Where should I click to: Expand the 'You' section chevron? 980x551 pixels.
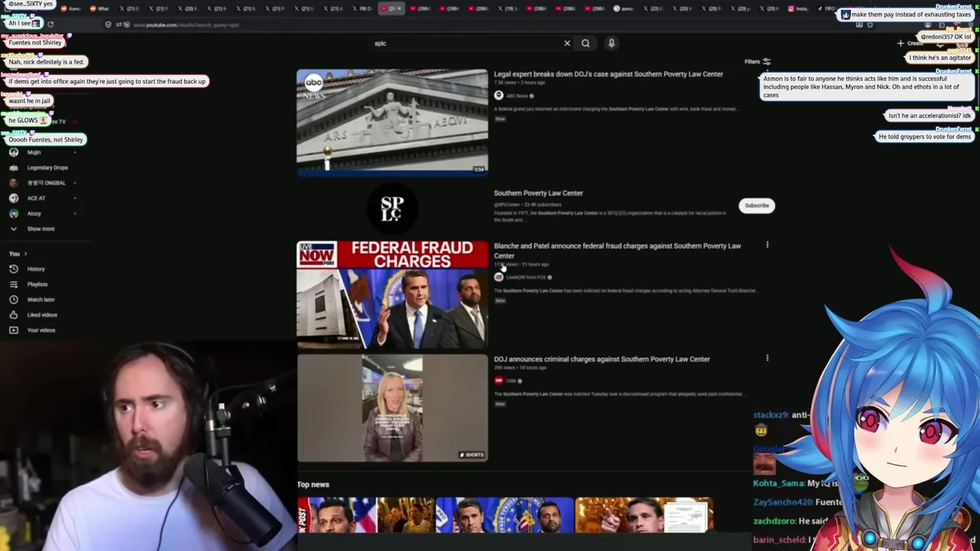tap(25, 253)
